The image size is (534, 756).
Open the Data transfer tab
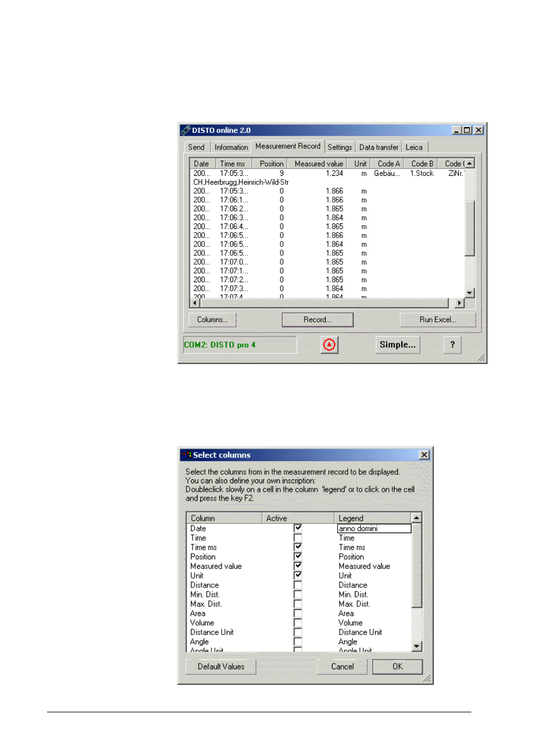click(379, 147)
